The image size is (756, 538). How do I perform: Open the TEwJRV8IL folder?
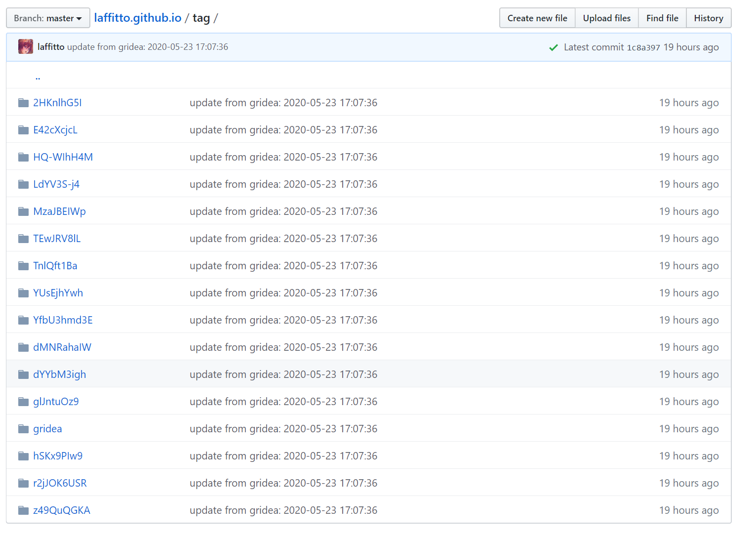pyautogui.click(x=57, y=239)
